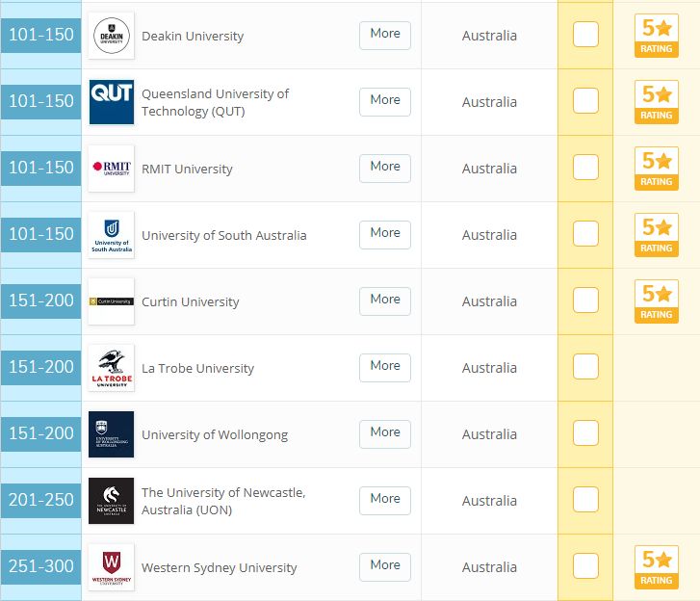This screenshot has width=700, height=601.
Task: Click More button for University of Newcastle
Action: 385,501
